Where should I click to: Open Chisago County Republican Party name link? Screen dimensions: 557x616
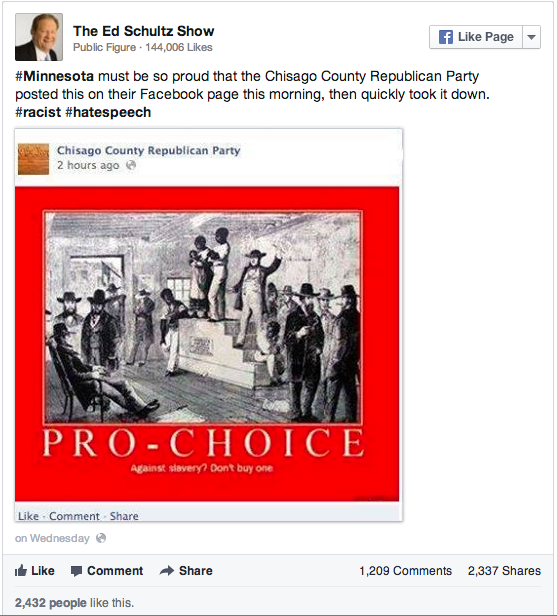click(148, 150)
